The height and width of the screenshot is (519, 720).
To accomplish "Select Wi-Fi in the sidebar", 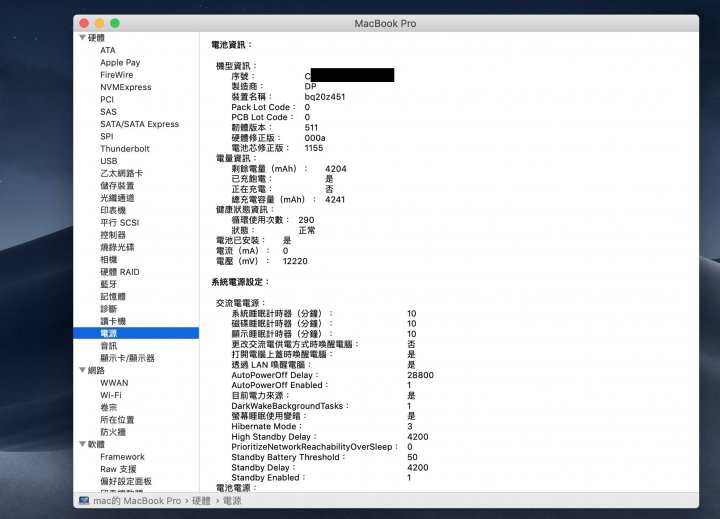I will pyautogui.click(x=111, y=395).
